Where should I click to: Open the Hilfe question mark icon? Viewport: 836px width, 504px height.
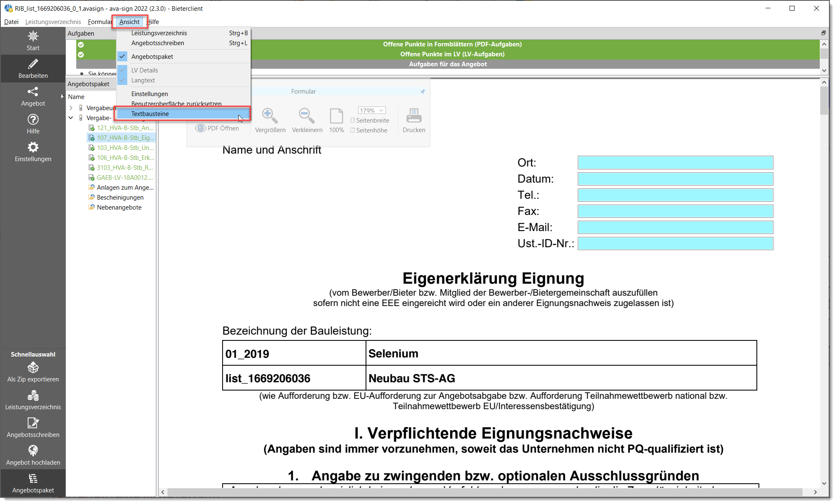pyautogui.click(x=33, y=119)
